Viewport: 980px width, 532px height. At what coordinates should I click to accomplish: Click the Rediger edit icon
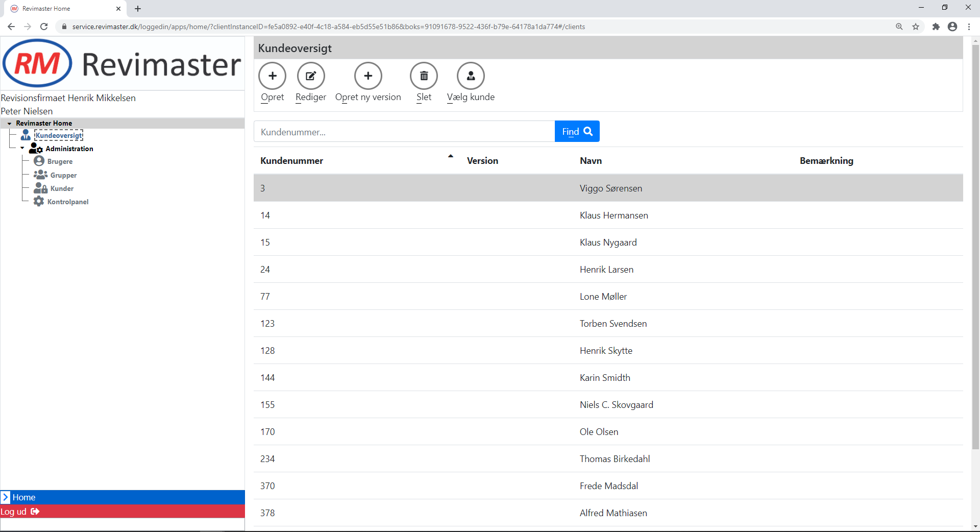(311, 76)
